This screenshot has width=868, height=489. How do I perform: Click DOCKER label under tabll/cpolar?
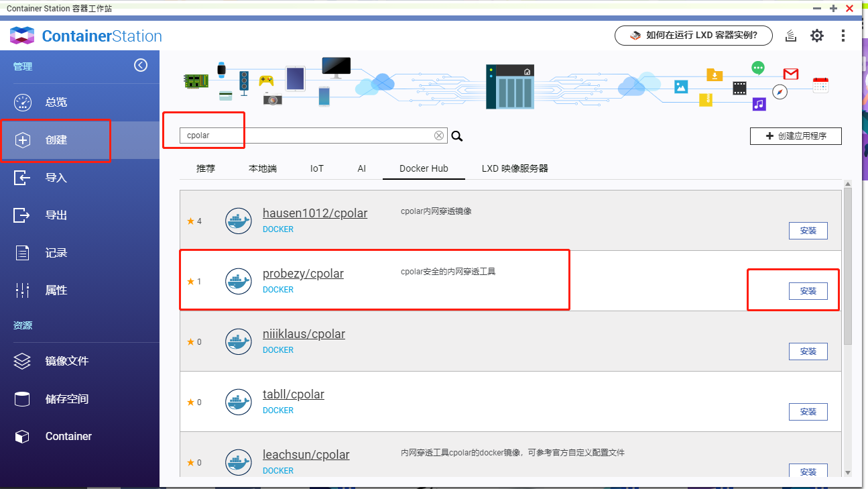coord(278,411)
